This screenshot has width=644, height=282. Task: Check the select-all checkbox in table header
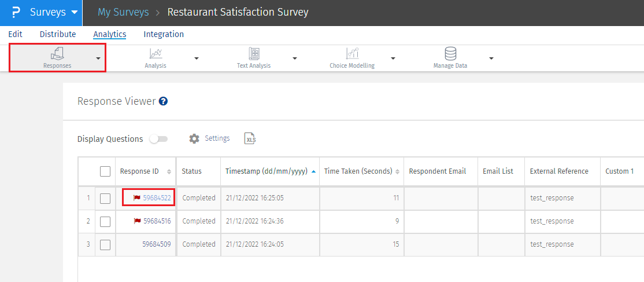tap(105, 171)
